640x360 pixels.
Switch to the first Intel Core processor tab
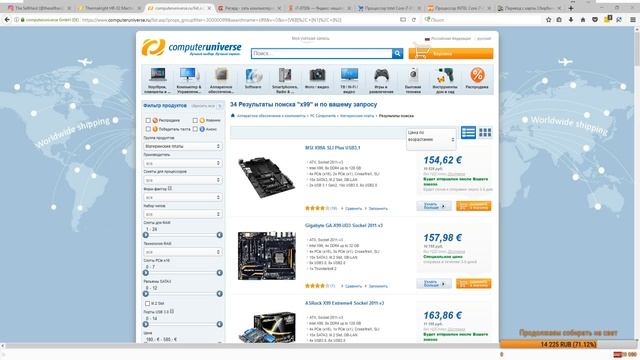(389, 8)
